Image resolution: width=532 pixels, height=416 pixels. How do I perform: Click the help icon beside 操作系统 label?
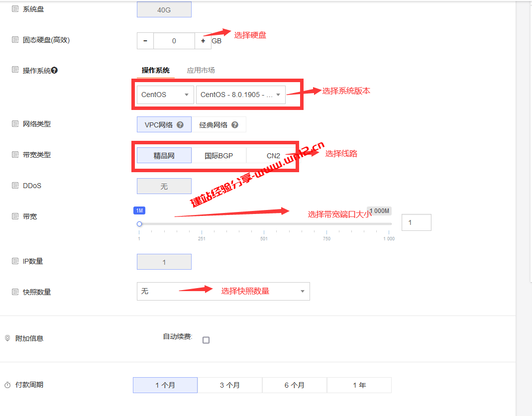[x=53, y=69]
